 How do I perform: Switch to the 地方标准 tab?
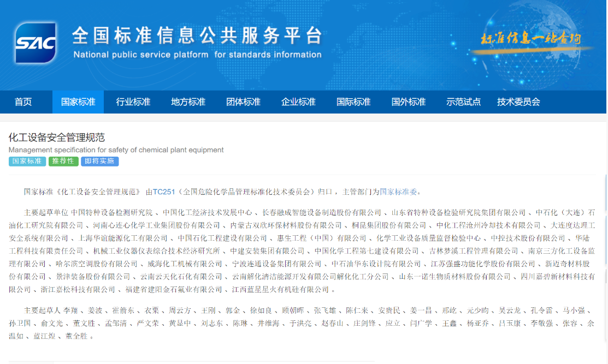point(188,102)
